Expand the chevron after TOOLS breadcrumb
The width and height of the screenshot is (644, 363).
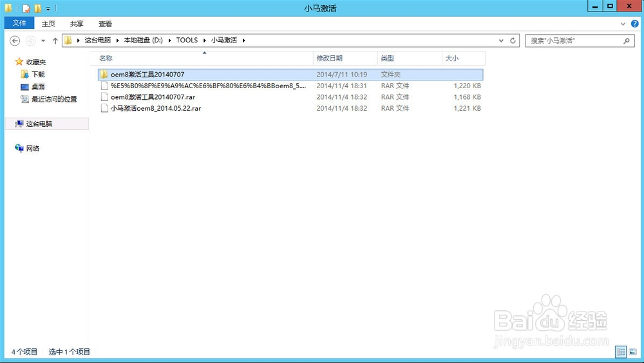tap(205, 41)
